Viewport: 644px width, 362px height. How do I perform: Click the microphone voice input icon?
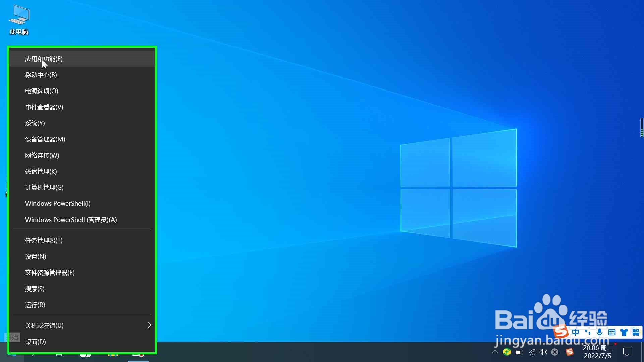click(x=600, y=333)
